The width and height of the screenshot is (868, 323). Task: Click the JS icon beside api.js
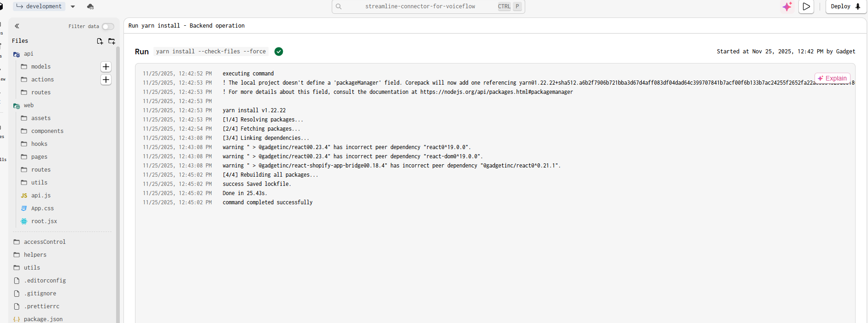click(24, 196)
